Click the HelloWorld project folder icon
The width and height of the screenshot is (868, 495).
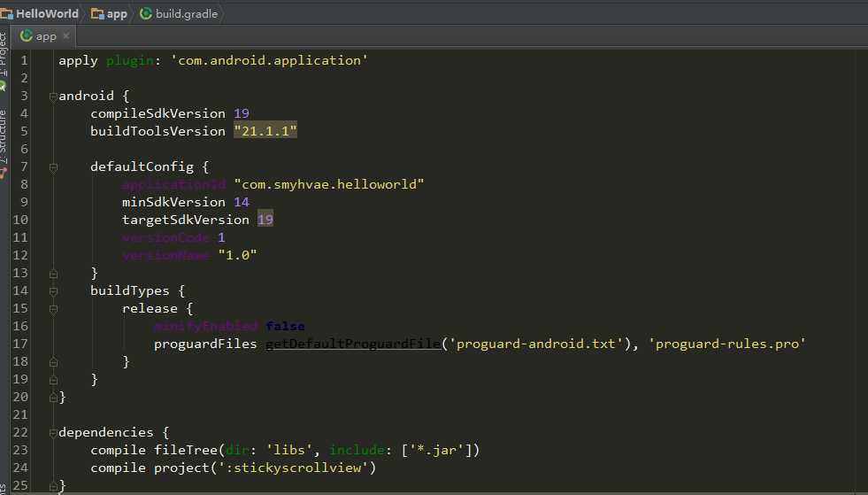(6, 13)
